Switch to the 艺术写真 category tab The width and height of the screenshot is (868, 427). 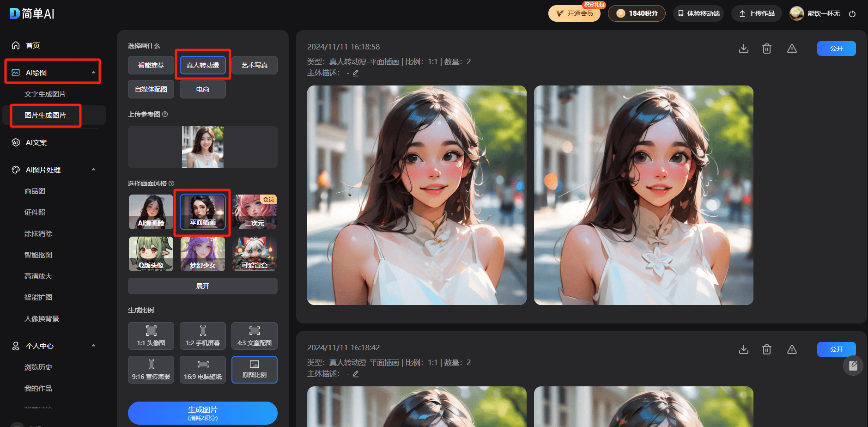click(255, 65)
